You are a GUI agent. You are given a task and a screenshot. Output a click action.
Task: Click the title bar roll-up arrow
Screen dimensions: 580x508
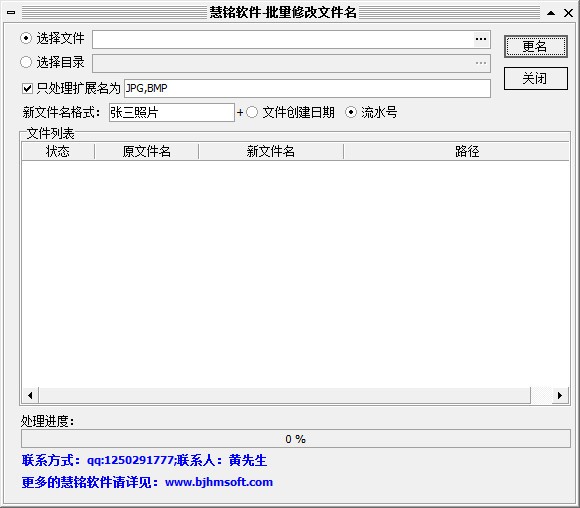[551, 13]
